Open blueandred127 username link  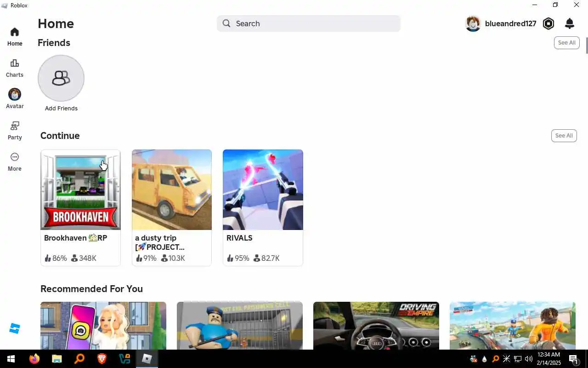(x=510, y=23)
